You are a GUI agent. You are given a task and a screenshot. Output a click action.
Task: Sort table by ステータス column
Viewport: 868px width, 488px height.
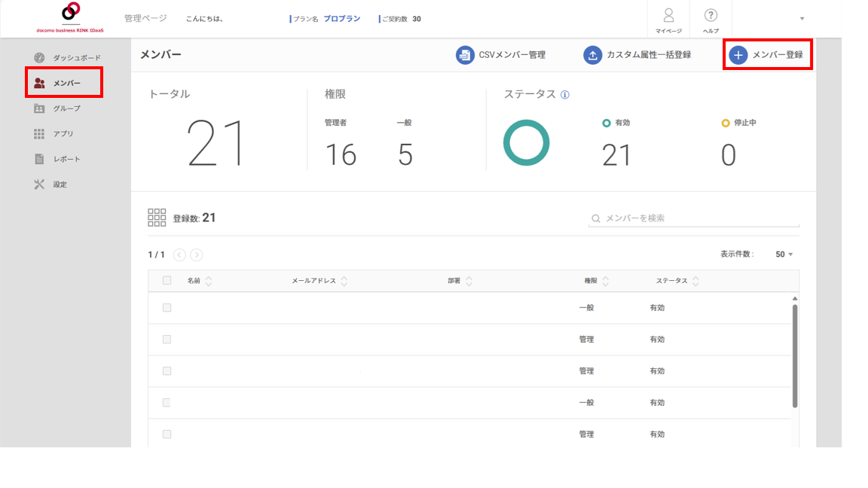[x=696, y=281]
